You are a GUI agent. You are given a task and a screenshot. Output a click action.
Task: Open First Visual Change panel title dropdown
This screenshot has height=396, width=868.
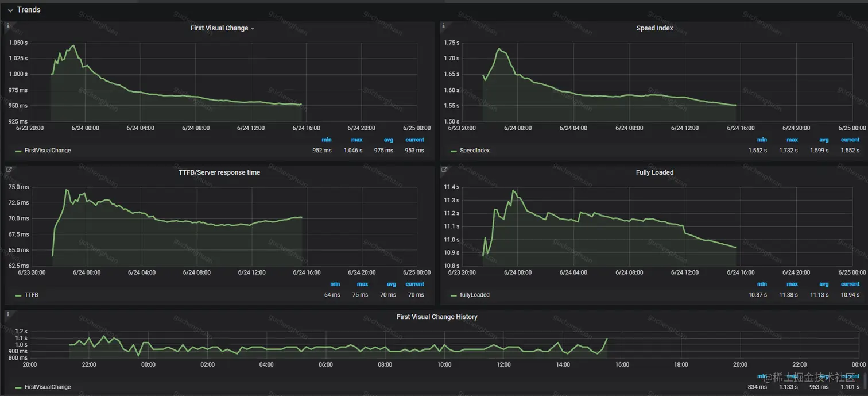222,28
